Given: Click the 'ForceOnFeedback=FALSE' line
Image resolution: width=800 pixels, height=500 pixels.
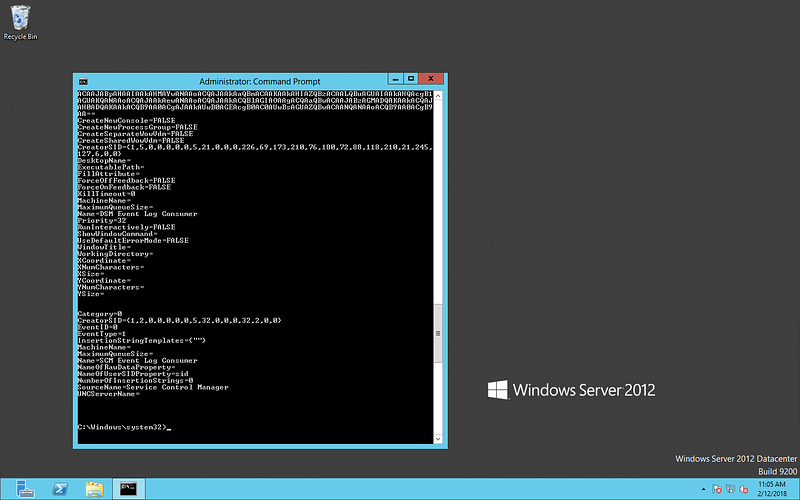Looking at the screenshot, I should coord(124,187).
